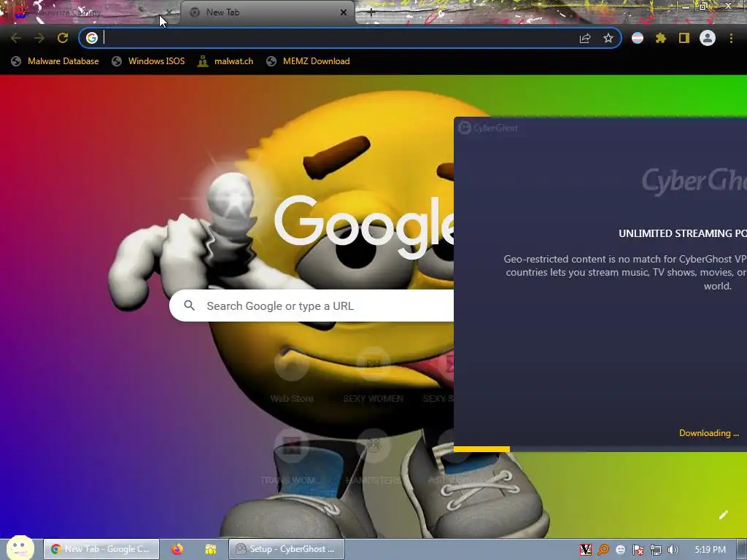
Task: Open the Chrome profile avatar
Action: coord(708,38)
